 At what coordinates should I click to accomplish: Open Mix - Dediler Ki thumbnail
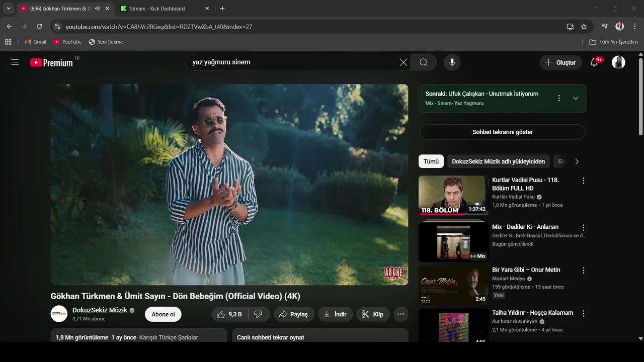pos(453,242)
